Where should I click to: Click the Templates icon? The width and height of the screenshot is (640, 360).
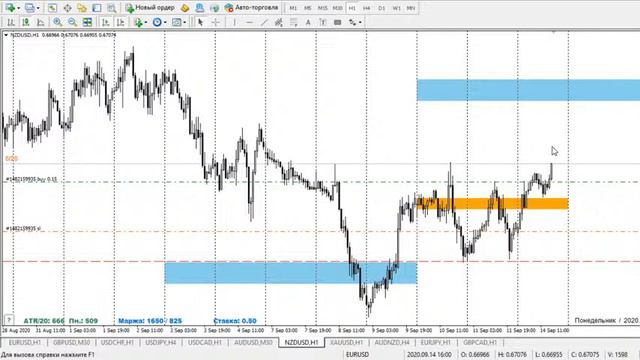[x=176, y=22]
